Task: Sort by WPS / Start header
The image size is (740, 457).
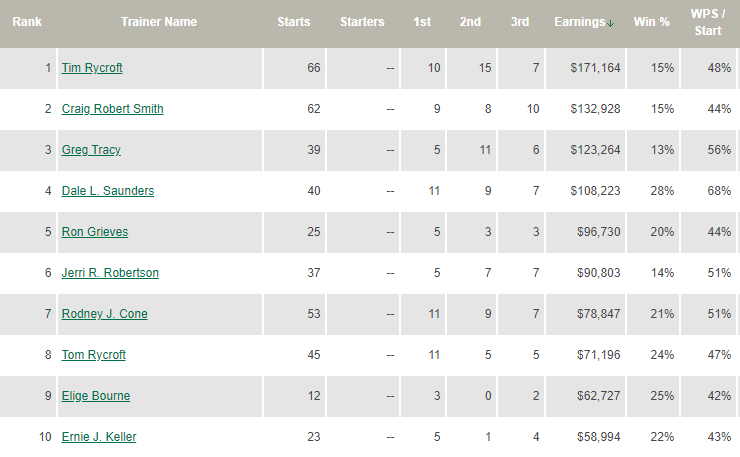Action: pos(708,22)
